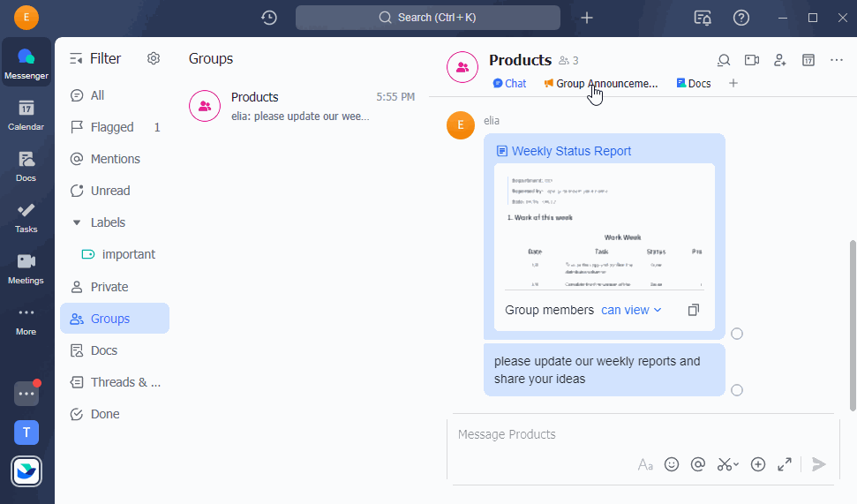
Task: Open history clock icon in title bar
Action: [x=269, y=18]
